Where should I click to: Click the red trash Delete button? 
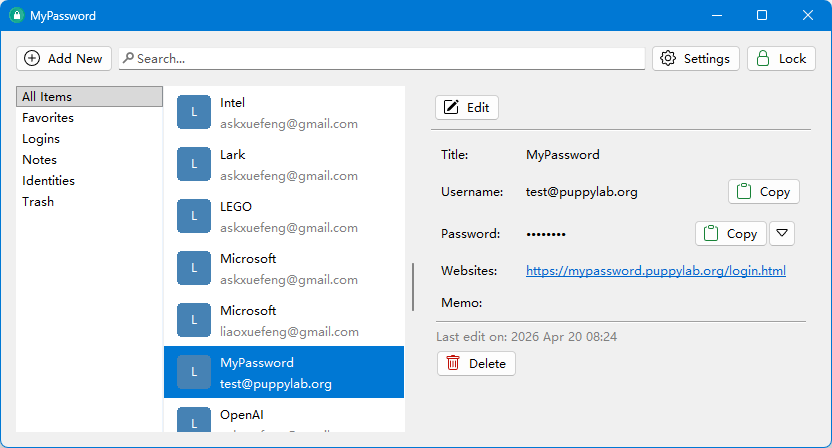[476, 364]
